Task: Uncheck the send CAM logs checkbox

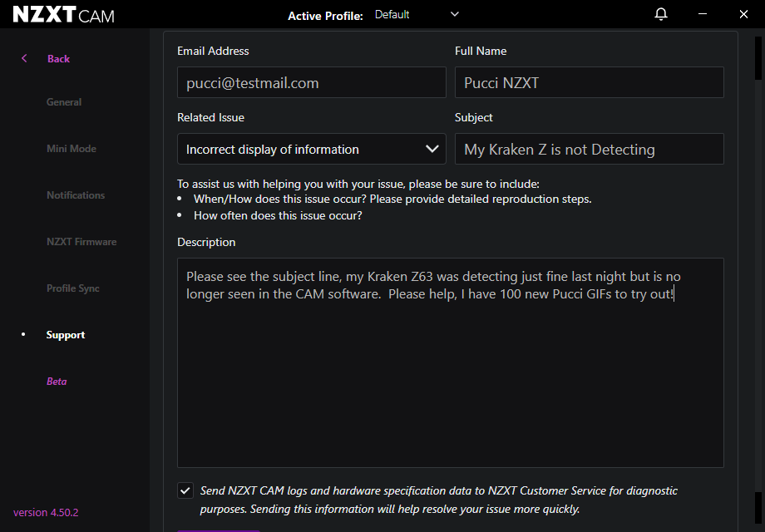Action: click(185, 490)
